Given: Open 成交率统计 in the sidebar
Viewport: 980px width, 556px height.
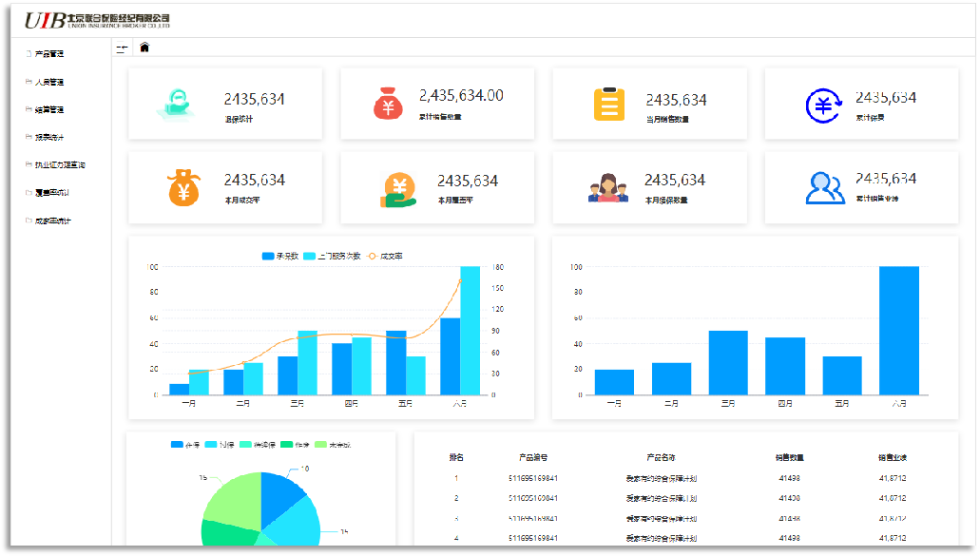Looking at the screenshot, I should [53, 221].
